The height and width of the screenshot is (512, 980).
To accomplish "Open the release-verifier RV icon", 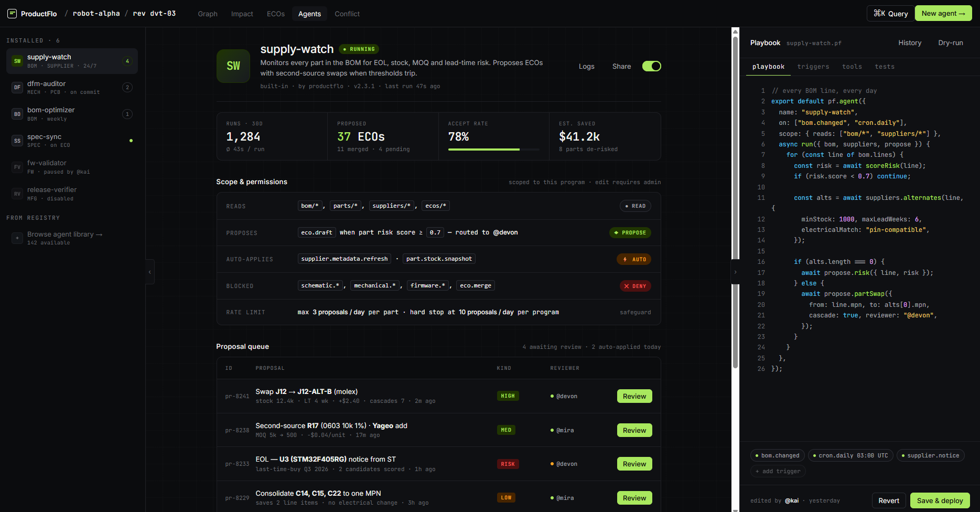I will pyautogui.click(x=17, y=194).
